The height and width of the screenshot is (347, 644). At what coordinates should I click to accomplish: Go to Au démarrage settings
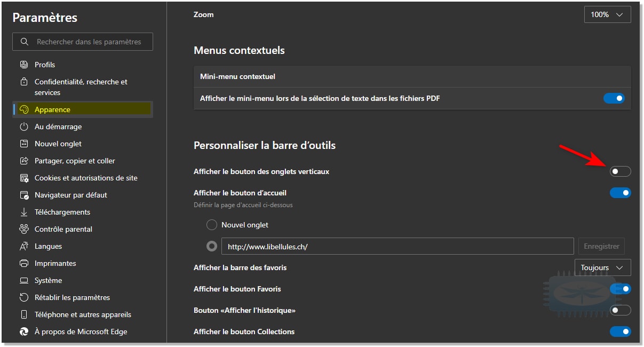pos(83,127)
